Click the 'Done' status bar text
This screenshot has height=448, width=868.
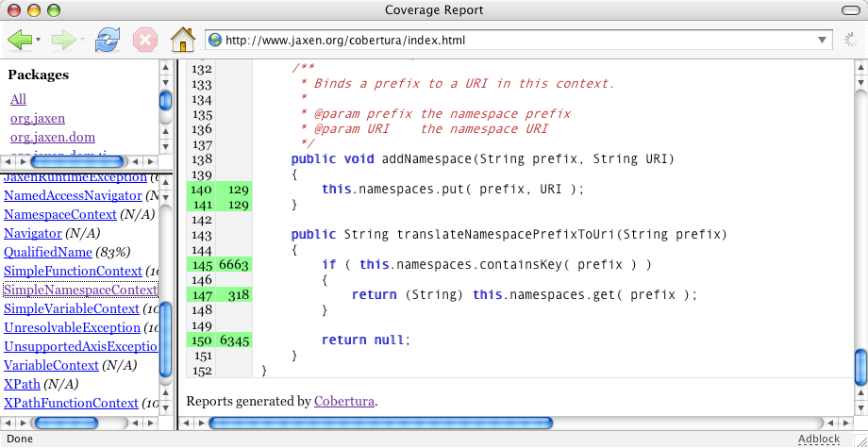tap(20, 440)
